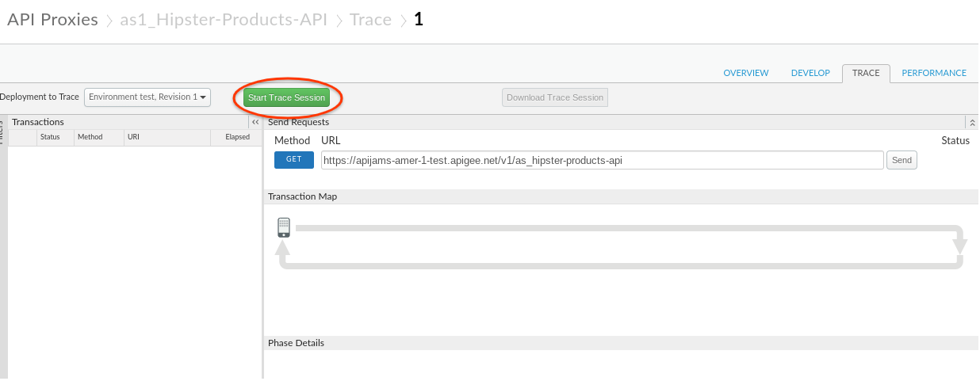Click revision 1 in the breadcrumb
The height and width of the screenshot is (381, 980).
(x=419, y=20)
